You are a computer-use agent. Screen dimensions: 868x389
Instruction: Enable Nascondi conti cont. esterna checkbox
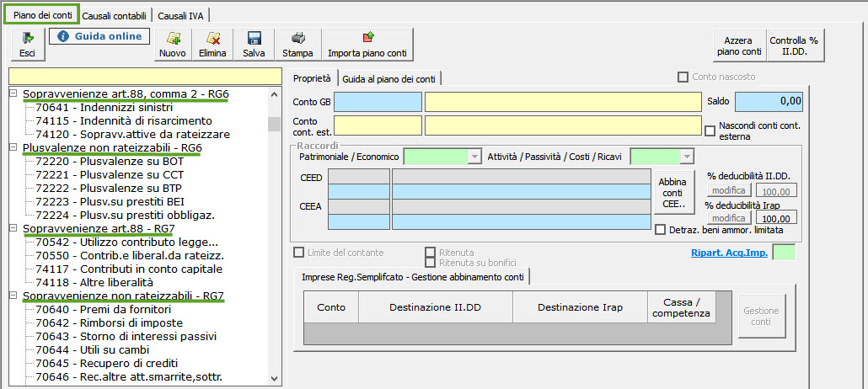(710, 131)
